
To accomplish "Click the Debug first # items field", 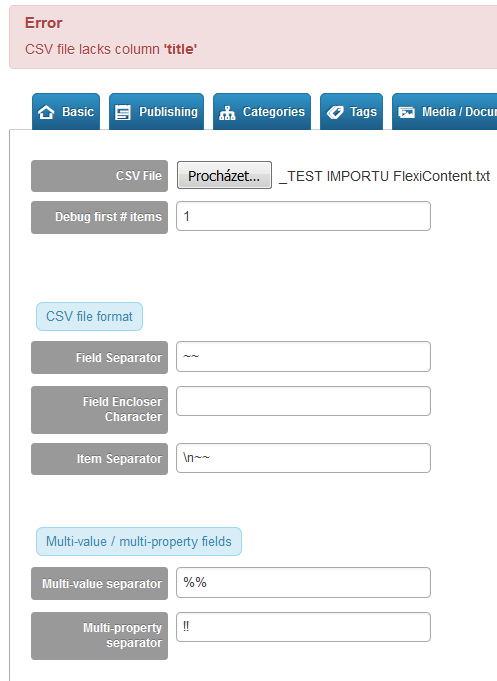I will [303, 216].
